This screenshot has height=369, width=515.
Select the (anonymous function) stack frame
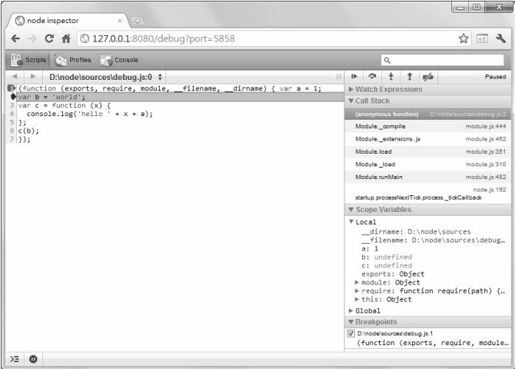[x=428, y=114]
